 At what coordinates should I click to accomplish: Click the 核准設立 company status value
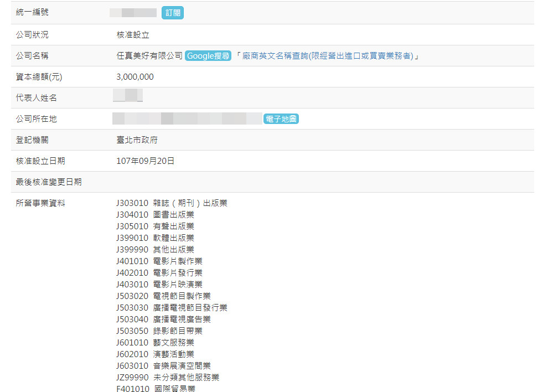pos(133,35)
